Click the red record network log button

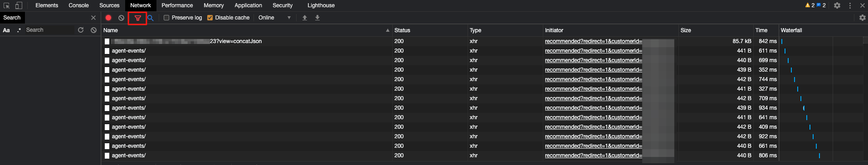pos(108,18)
